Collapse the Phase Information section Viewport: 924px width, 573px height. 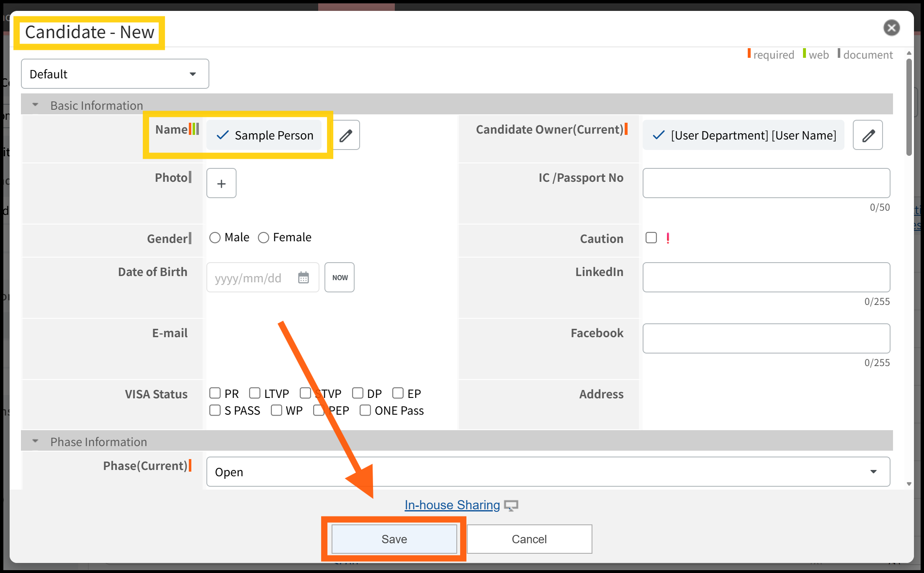pos(36,441)
